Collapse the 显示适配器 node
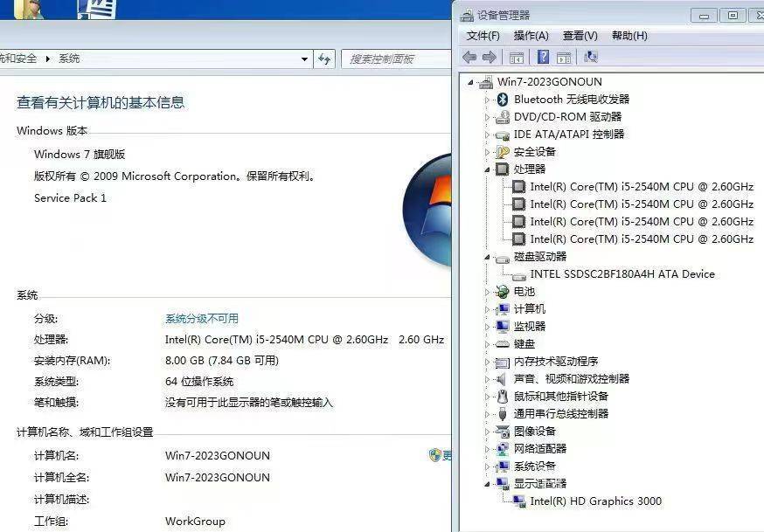Image resolution: width=764 pixels, height=532 pixels. click(x=487, y=484)
